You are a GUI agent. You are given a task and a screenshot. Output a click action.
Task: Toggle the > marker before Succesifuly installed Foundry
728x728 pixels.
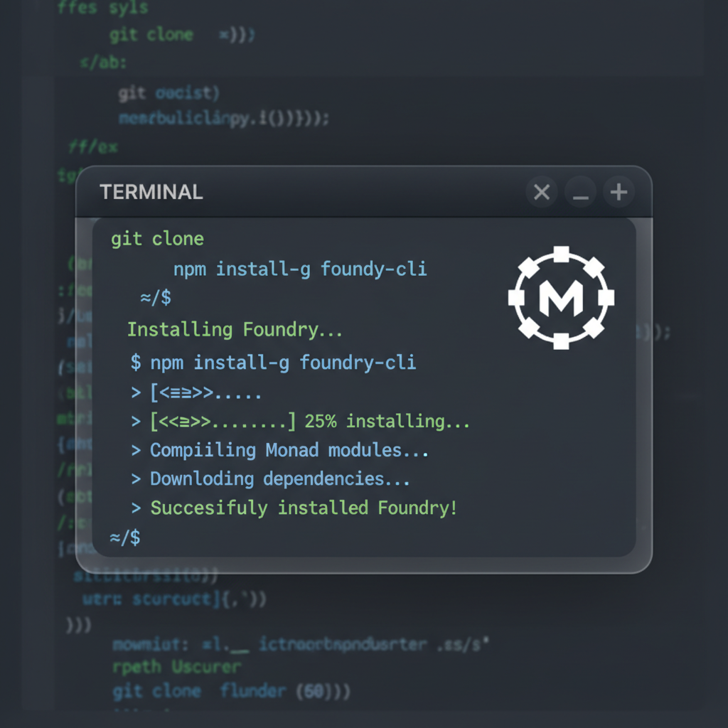point(136,508)
